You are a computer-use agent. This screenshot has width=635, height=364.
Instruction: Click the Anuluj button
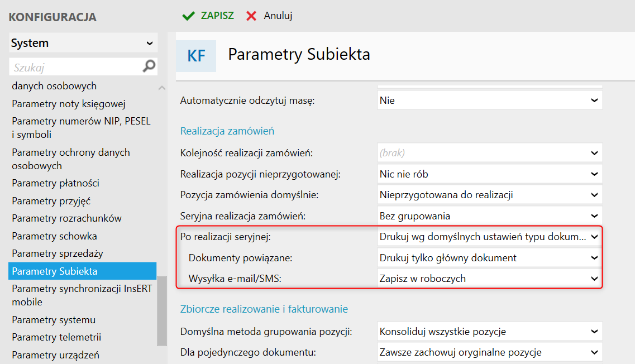coord(278,16)
